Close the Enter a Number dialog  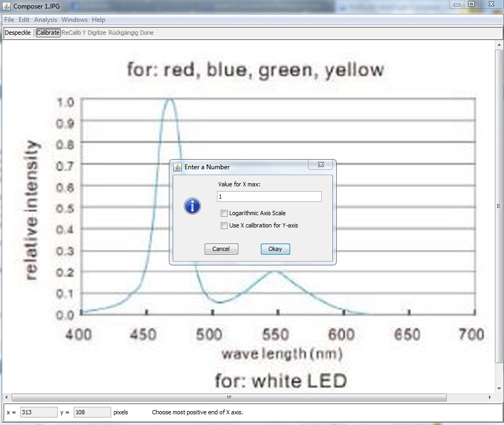(321, 165)
